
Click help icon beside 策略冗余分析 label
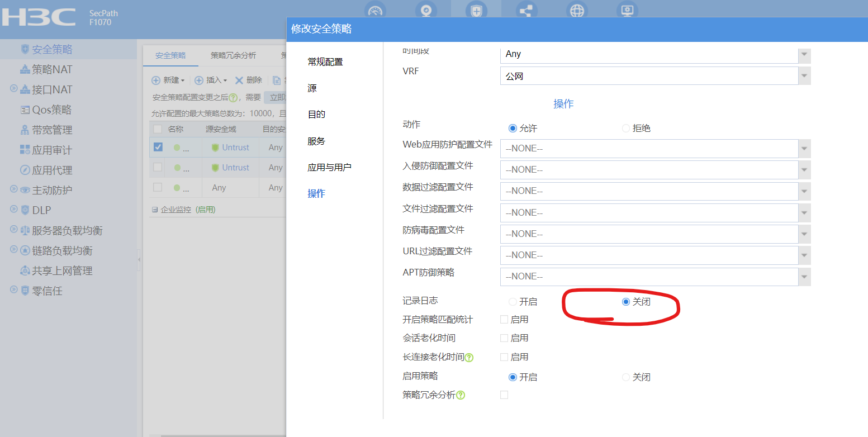tap(461, 396)
